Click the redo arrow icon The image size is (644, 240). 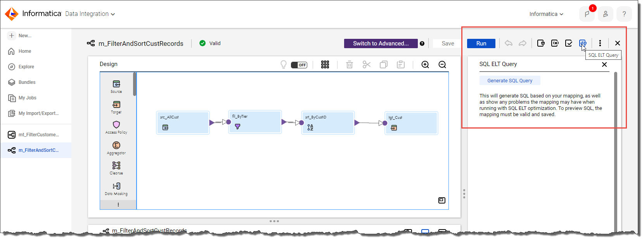pos(523,43)
